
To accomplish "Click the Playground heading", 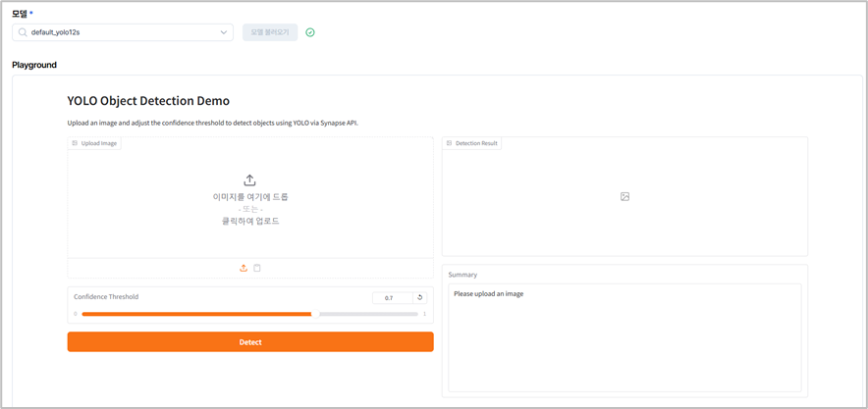I will (x=34, y=65).
